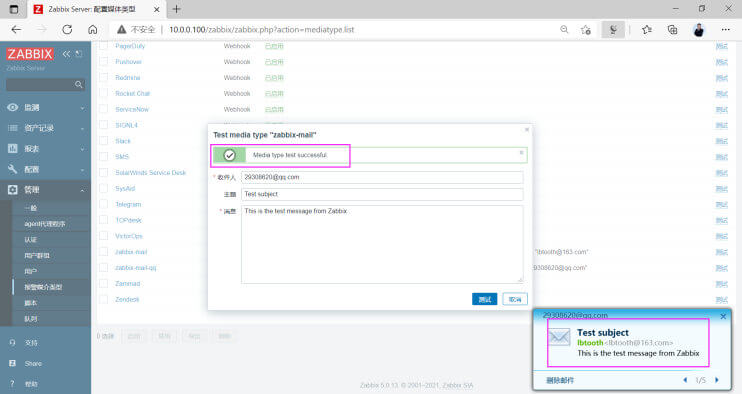
Task: Click the 消息 message text area
Action: point(382,245)
